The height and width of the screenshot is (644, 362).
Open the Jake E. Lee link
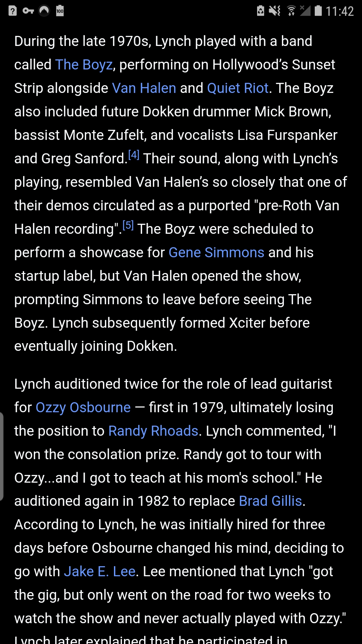click(x=100, y=572)
